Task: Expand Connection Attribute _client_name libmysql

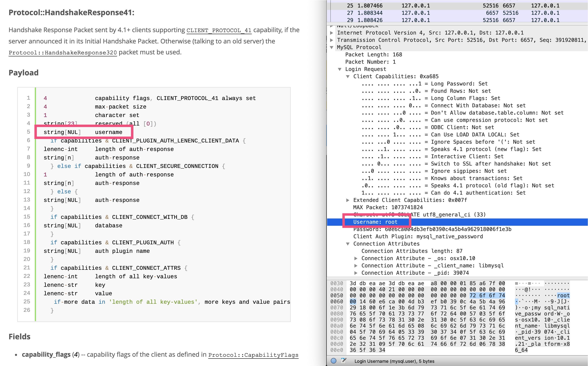Action: [356, 266]
